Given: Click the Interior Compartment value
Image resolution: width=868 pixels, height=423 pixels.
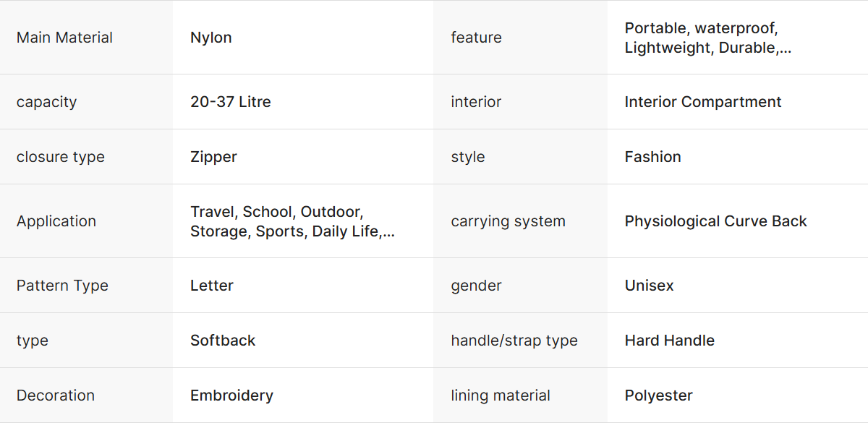Looking at the screenshot, I should 703,102.
